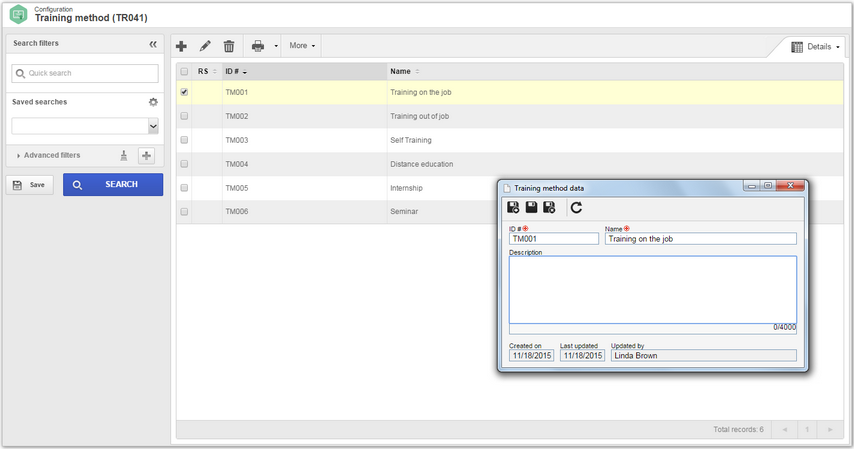Click the refresh icon in dialog

576,208
